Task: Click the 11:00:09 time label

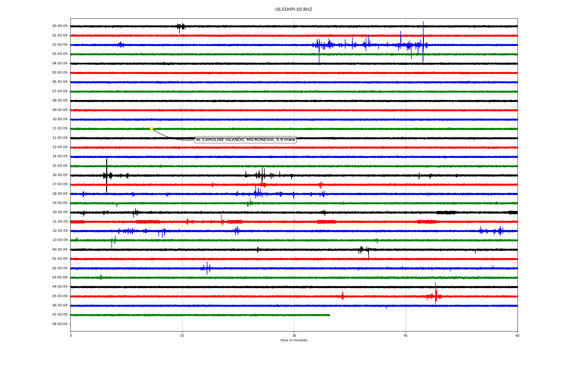Action: (60, 128)
